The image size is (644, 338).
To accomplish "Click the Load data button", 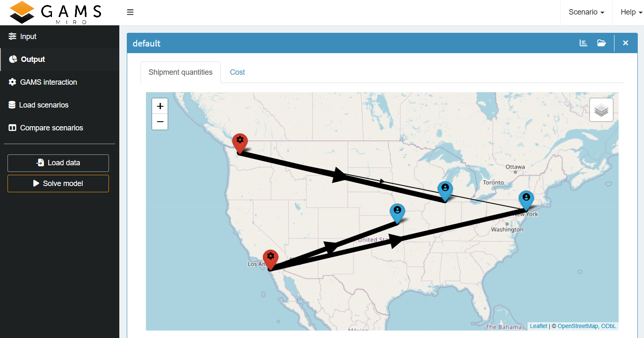I will tap(58, 163).
